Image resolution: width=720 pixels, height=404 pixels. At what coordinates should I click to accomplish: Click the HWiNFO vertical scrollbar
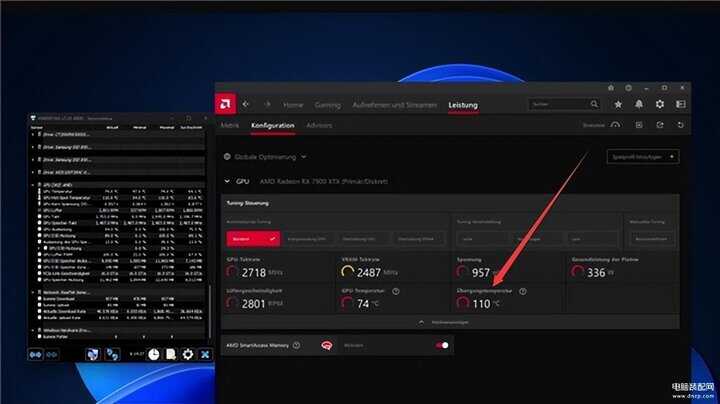pos(210,313)
